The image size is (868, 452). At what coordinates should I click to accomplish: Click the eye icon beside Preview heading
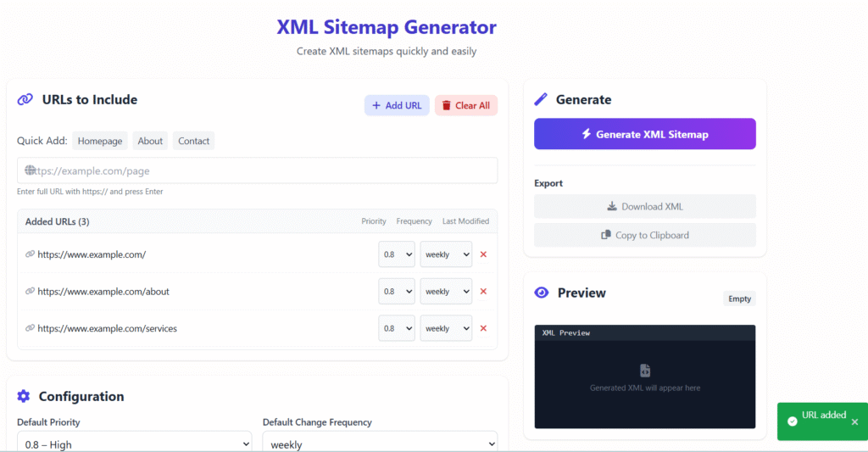point(542,293)
